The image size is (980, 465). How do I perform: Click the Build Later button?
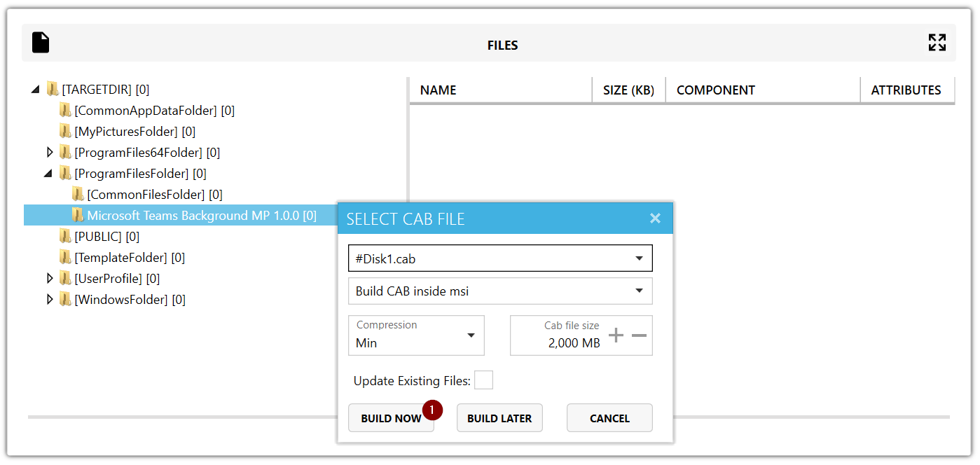499,418
